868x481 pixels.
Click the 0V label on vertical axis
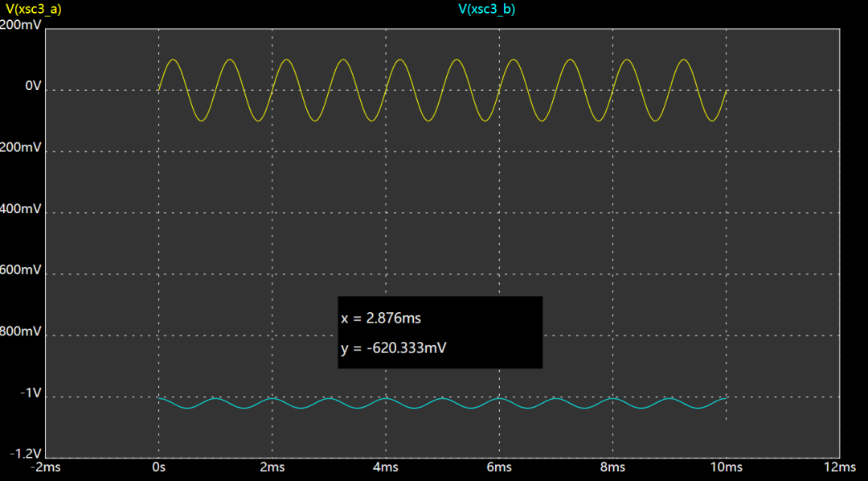[32, 86]
